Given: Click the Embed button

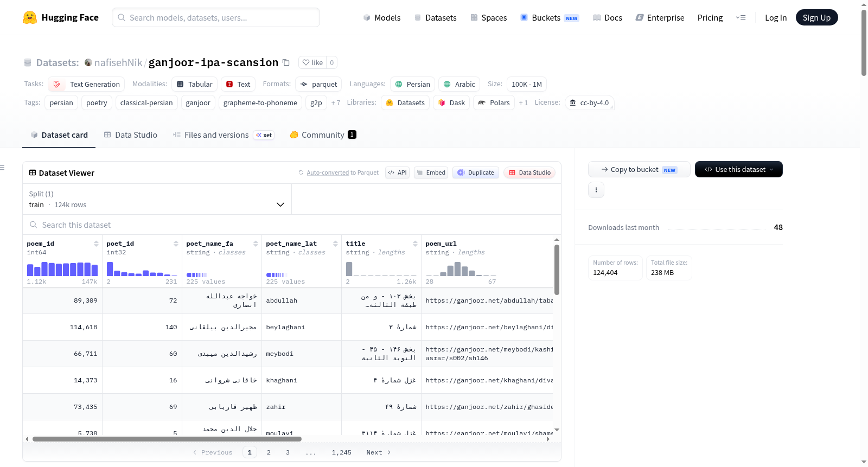Looking at the screenshot, I should [x=431, y=172].
